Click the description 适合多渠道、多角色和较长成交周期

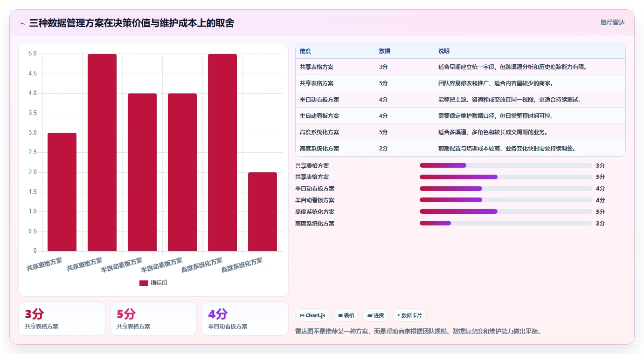pyautogui.click(x=492, y=132)
